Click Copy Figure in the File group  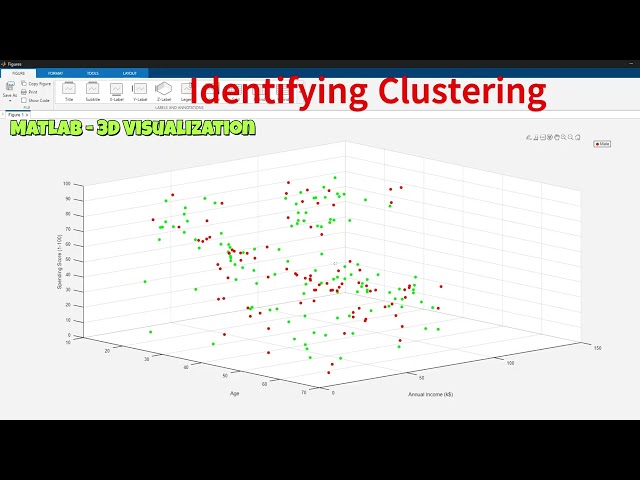pyautogui.click(x=36, y=84)
